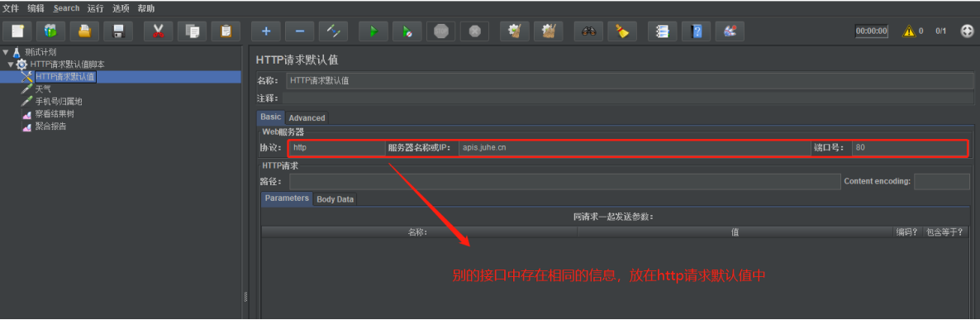The image size is (980, 320).
Task: Open the Search menu
Action: [x=66, y=8]
